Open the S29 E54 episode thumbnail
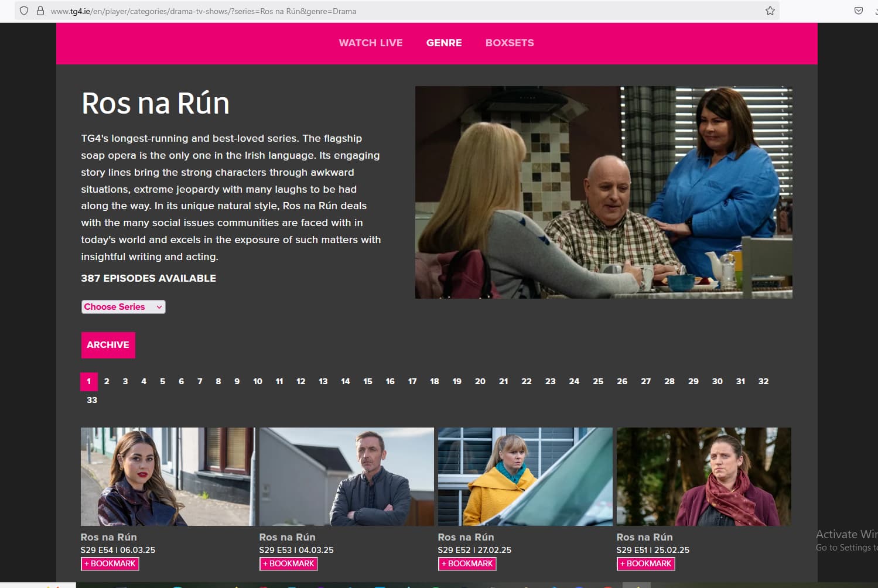The height and width of the screenshot is (588, 878). click(x=168, y=477)
